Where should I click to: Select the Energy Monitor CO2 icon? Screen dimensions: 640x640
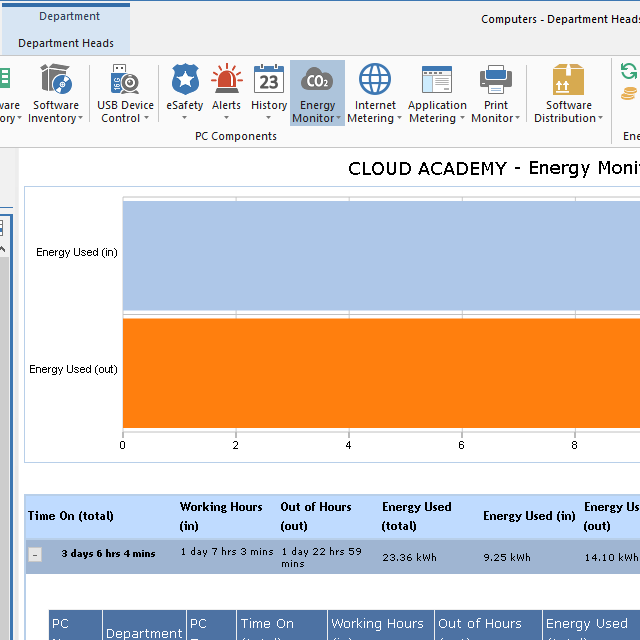pyautogui.click(x=317, y=79)
